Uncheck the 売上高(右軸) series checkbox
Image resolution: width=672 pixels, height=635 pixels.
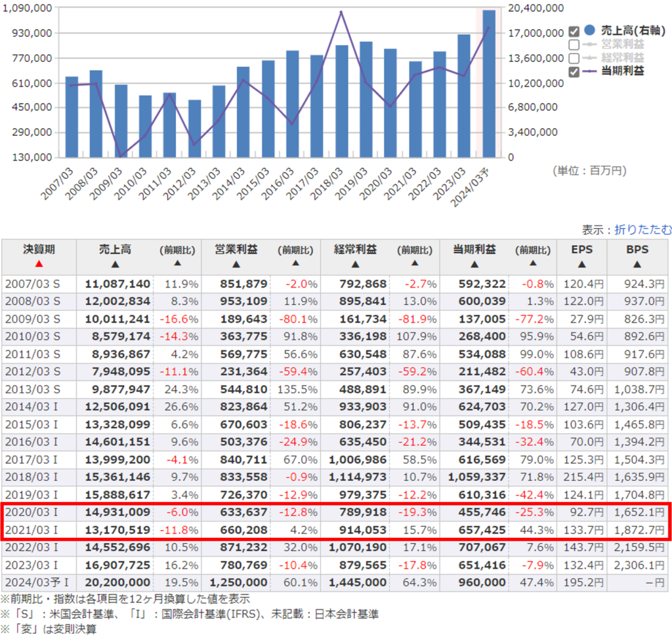[574, 31]
